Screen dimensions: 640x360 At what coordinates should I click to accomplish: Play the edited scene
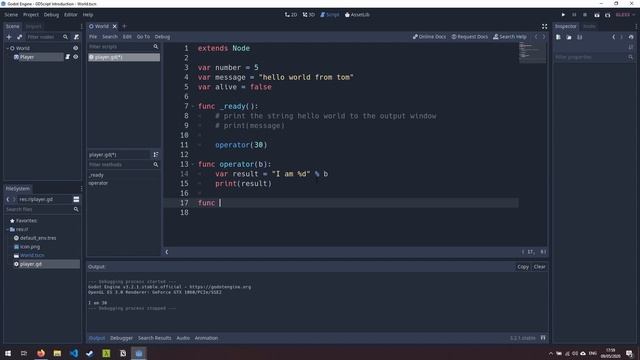(597, 15)
